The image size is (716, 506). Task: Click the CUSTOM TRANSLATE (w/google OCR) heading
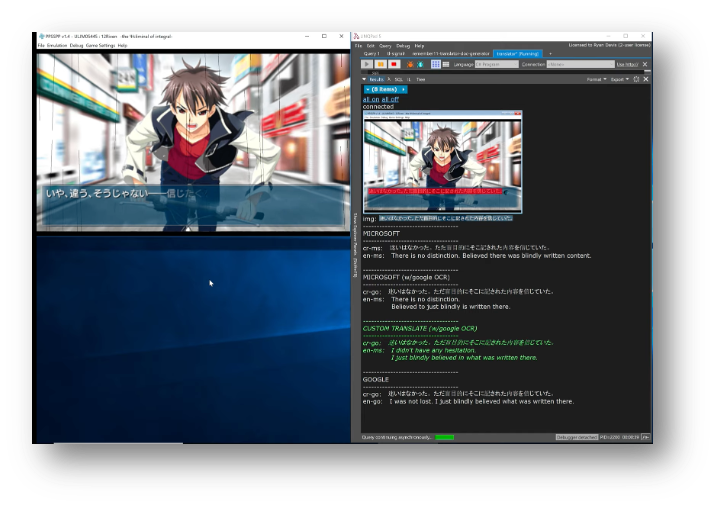420,328
